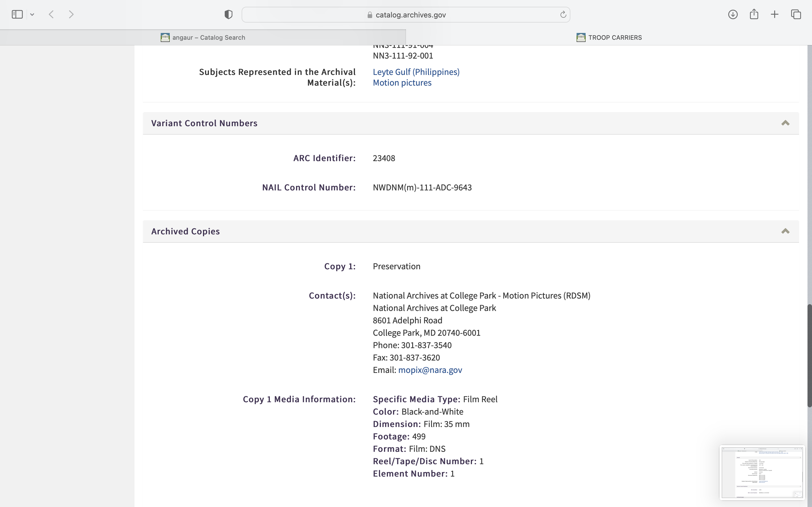
Task: Click the Share icon
Action: [x=754, y=14]
